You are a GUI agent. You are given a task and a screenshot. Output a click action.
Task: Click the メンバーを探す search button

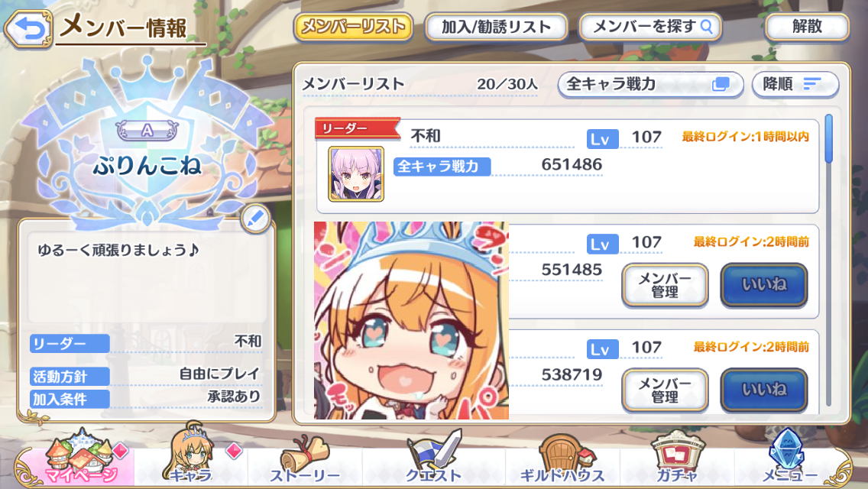[650, 28]
